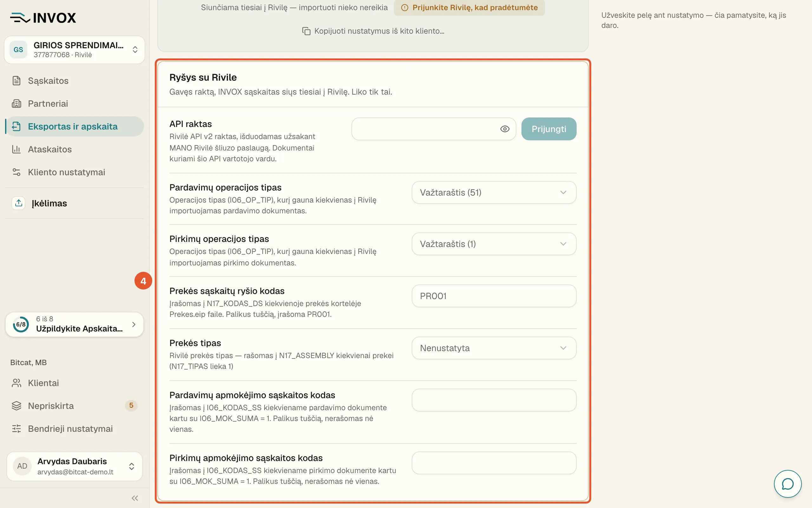The height and width of the screenshot is (508, 812).
Task: Expand the Užpildykite Apskaita onboarding card
Action: point(75,324)
